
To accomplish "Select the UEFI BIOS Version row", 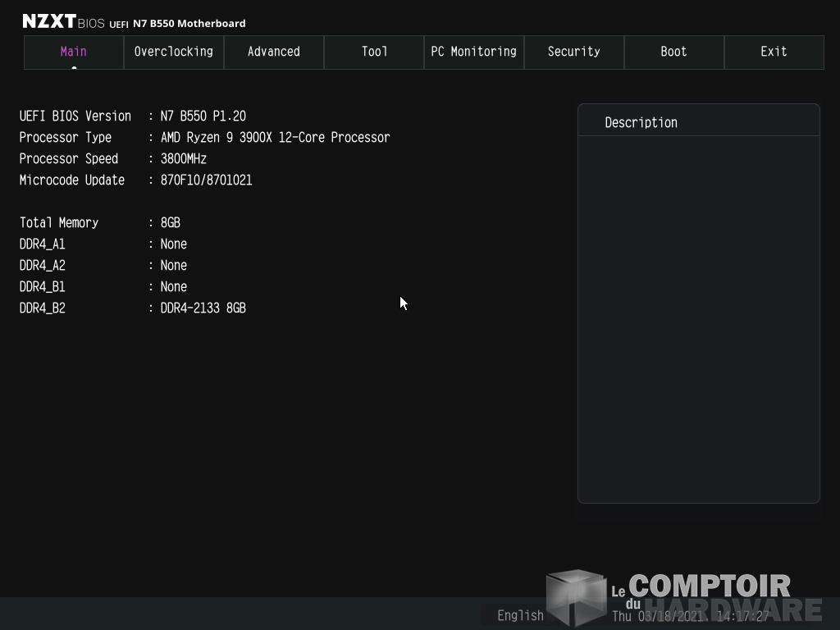I will click(133, 116).
